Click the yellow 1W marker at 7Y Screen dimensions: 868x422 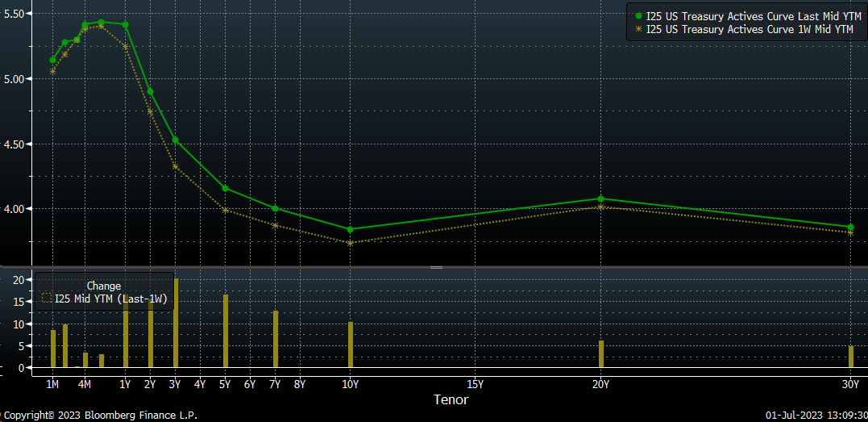coord(275,225)
